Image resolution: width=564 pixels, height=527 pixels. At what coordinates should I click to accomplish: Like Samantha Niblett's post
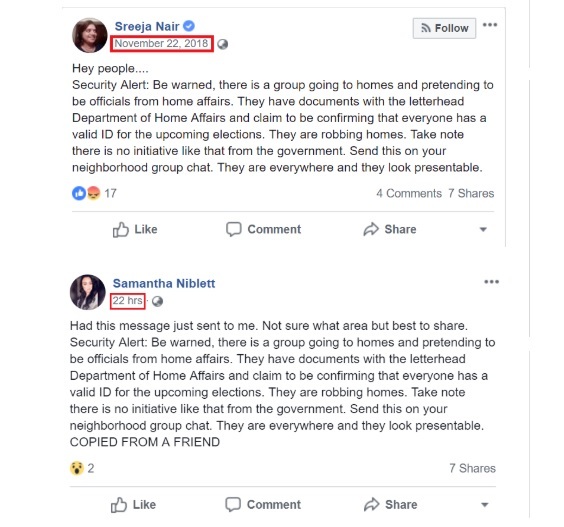133,504
